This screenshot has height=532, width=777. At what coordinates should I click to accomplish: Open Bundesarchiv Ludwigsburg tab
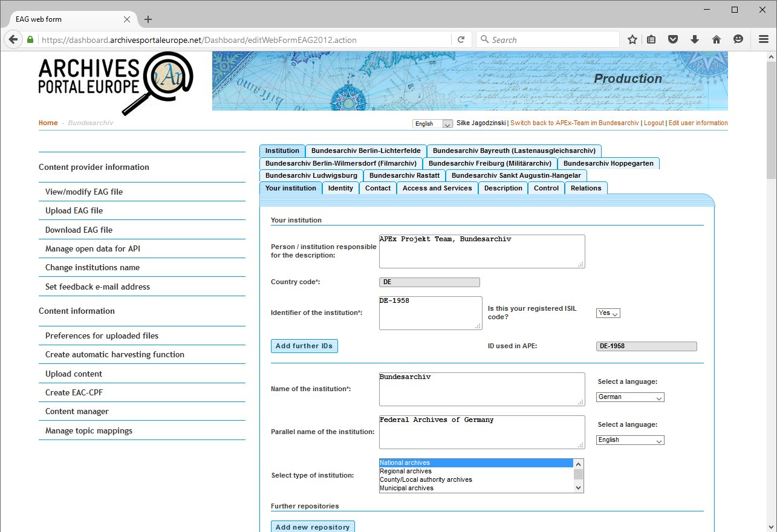(311, 176)
